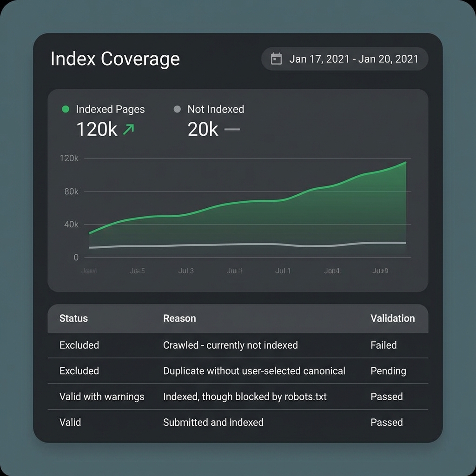Open the date range selector
476x476 pixels.
tap(345, 59)
